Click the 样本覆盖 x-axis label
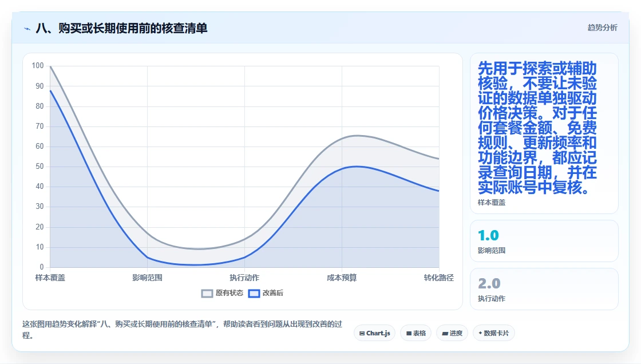 [50, 278]
